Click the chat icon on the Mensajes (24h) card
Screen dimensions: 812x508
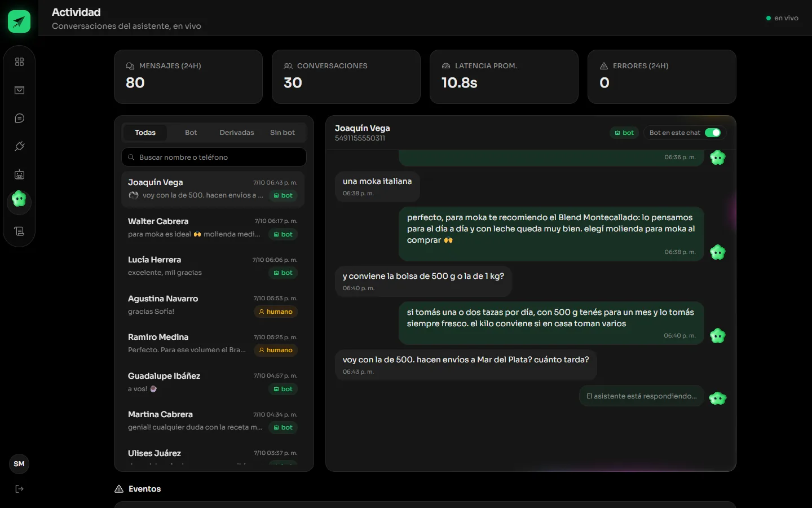[x=130, y=66]
